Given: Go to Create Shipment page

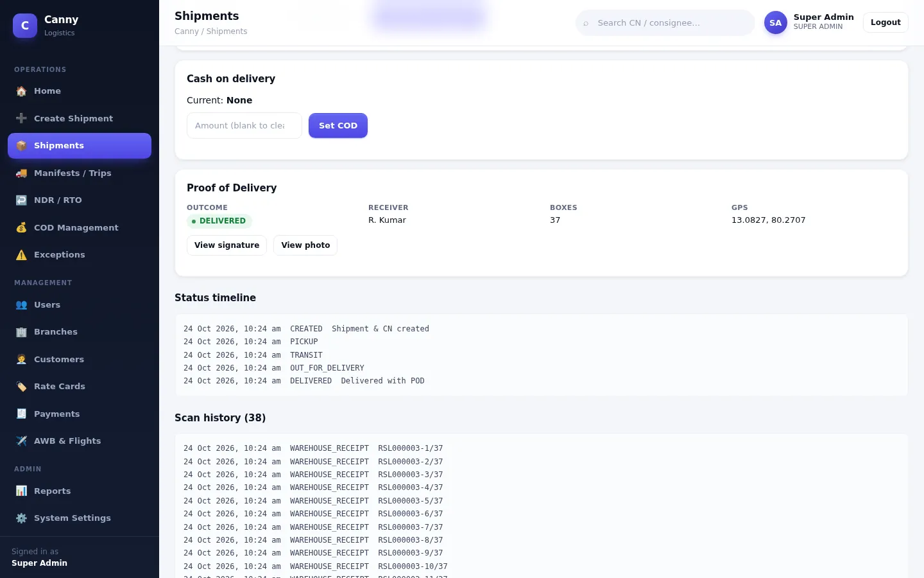Looking at the screenshot, I should click(x=80, y=118).
